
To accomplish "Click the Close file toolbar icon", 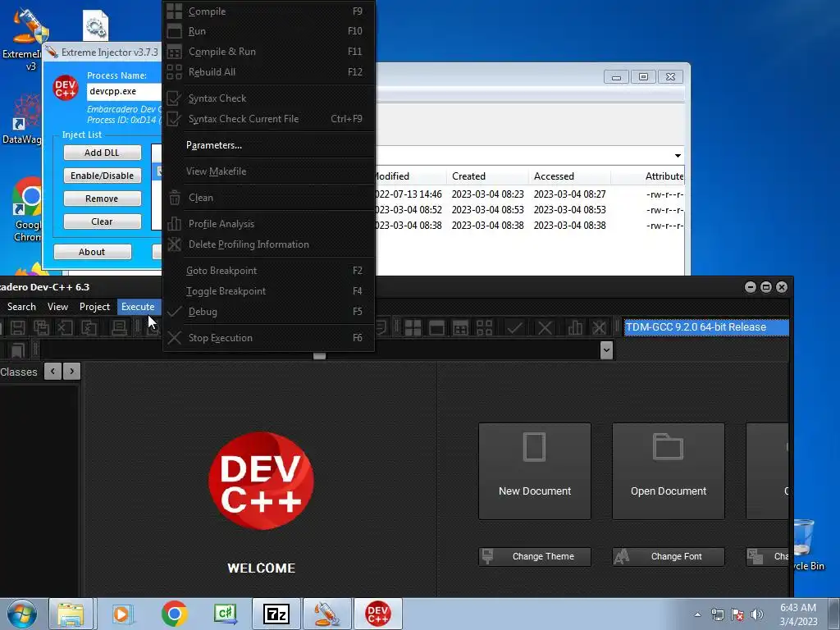I will coord(65,327).
